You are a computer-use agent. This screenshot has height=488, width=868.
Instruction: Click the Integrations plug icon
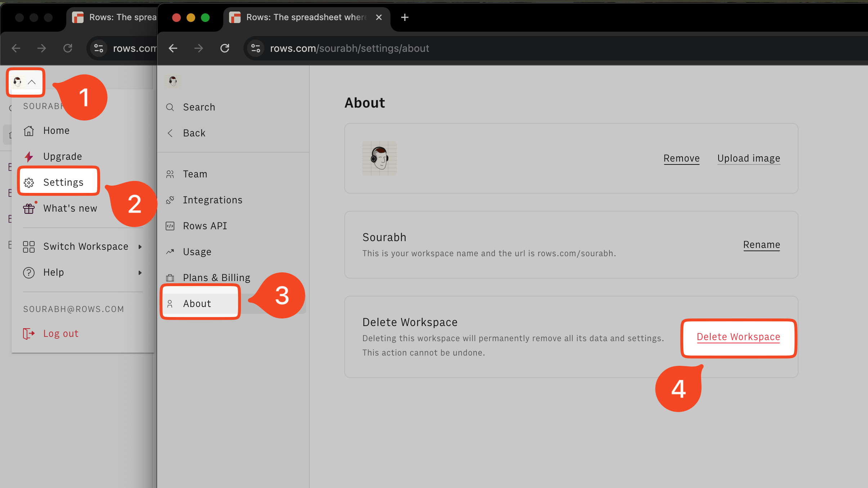pos(170,200)
